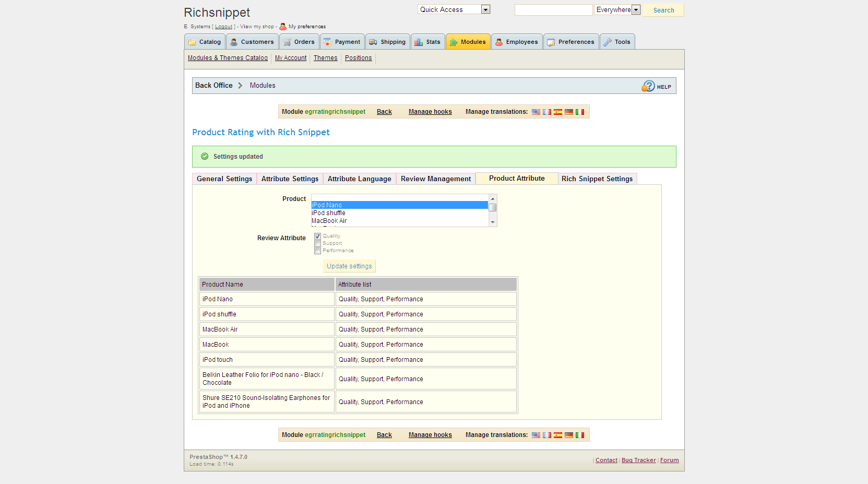Click the Preferences icon in tab bar
This screenshot has width=868, height=484.
click(551, 42)
